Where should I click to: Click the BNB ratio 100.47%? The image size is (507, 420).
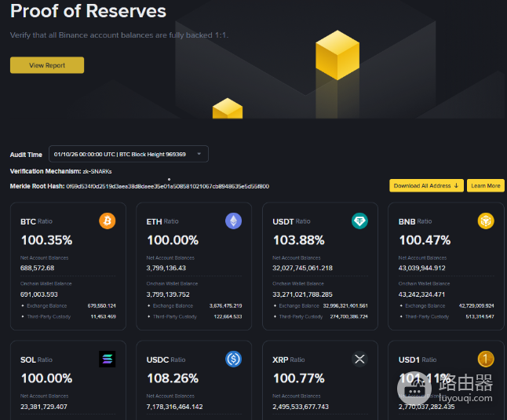tap(425, 240)
